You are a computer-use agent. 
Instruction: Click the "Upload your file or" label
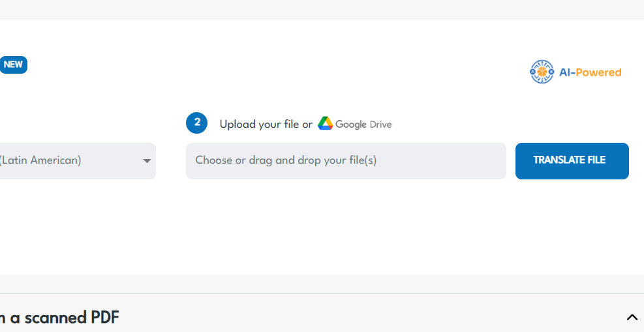(x=266, y=124)
